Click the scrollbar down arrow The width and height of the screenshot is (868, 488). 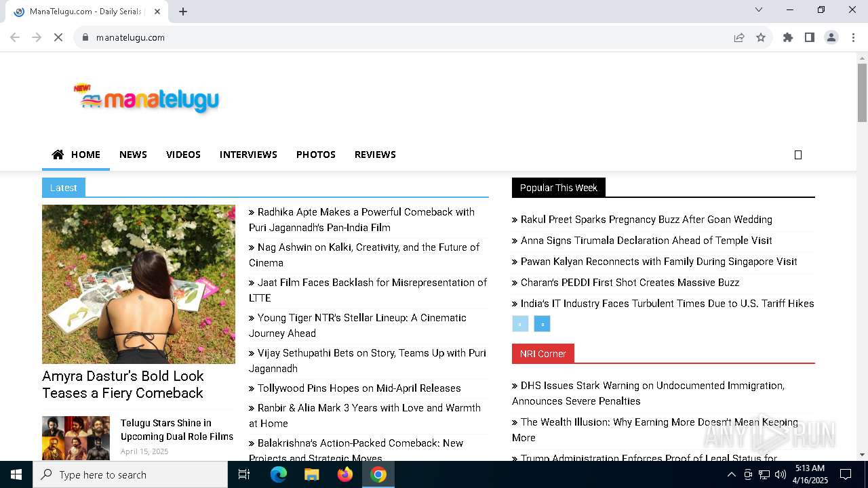tap(862, 455)
